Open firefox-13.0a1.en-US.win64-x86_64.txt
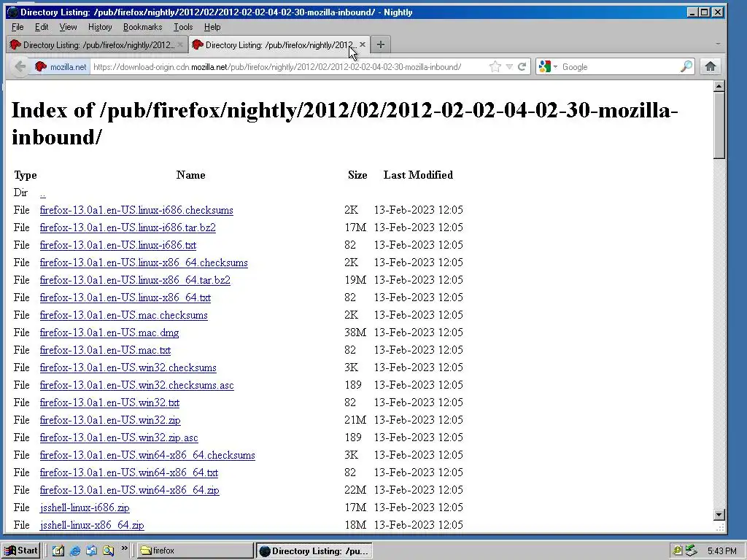The height and width of the screenshot is (560, 747). click(129, 472)
